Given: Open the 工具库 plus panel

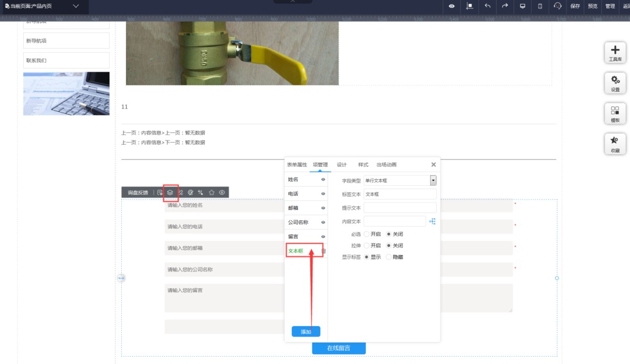Looking at the screenshot, I should [615, 53].
